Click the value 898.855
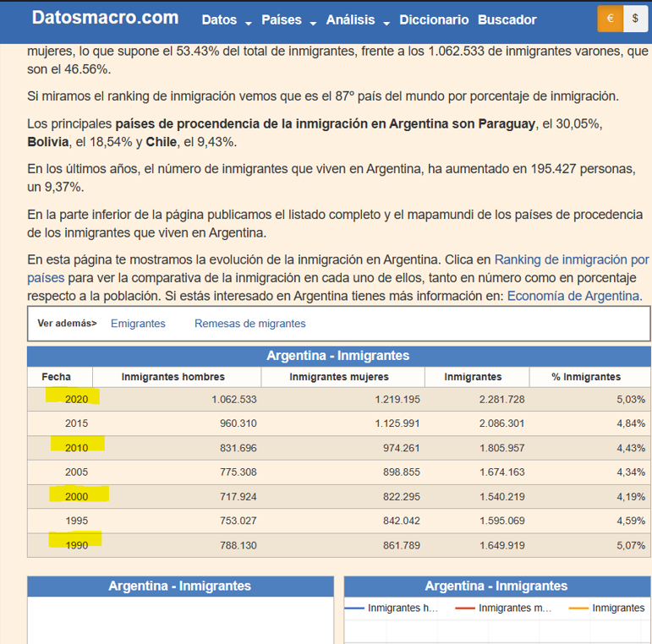The height and width of the screenshot is (644, 652). [402, 472]
